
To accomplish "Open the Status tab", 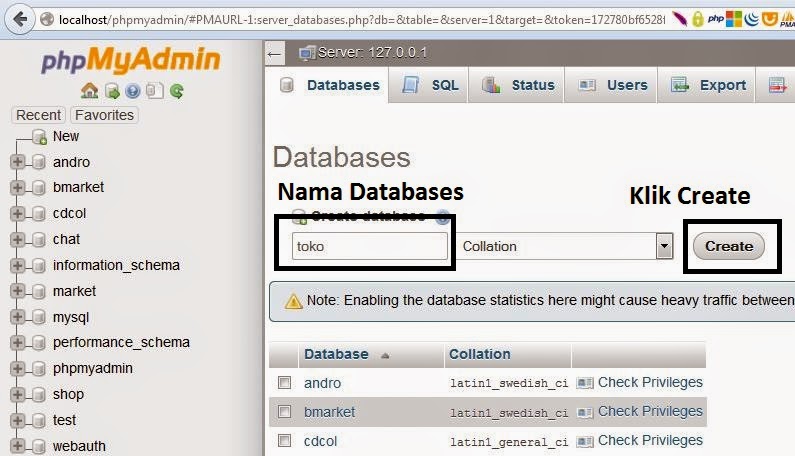I will pyautogui.click(x=517, y=85).
